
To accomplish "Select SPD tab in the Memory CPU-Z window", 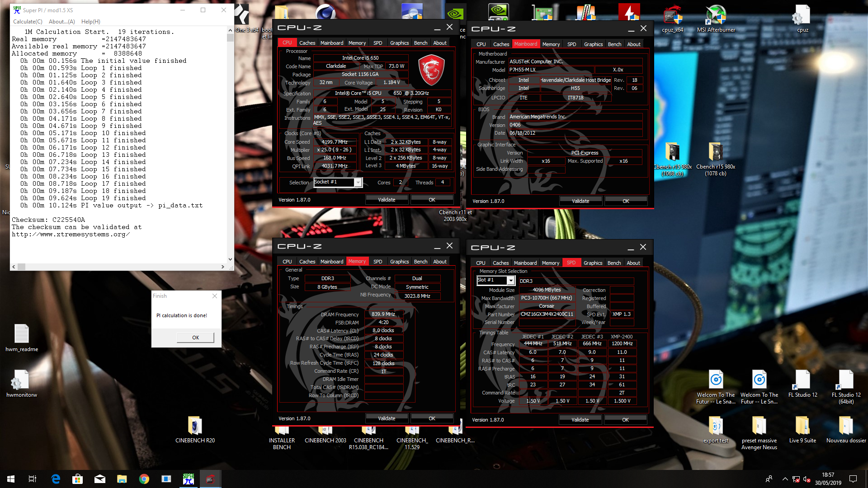I will (x=377, y=262).
